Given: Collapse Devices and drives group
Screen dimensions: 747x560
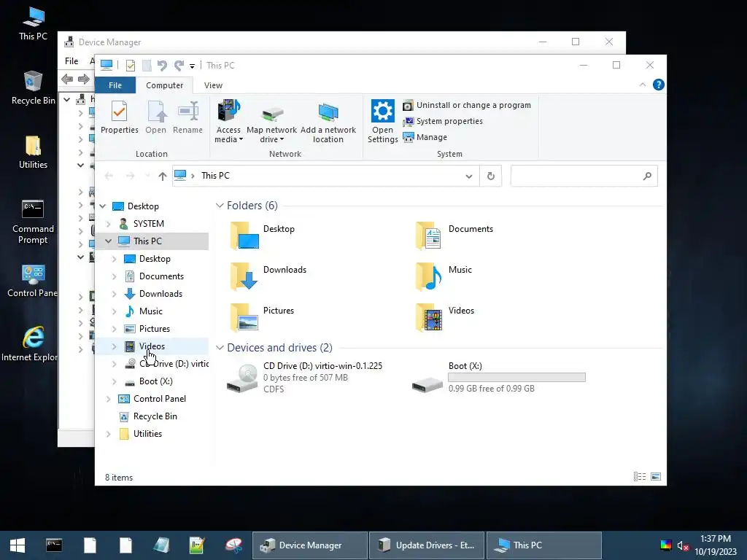Looking at the screenshot, I should tap(220, 348).
